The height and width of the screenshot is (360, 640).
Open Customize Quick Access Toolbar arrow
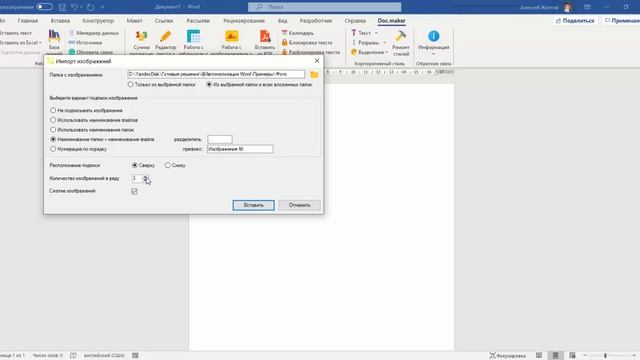point(102,7)
